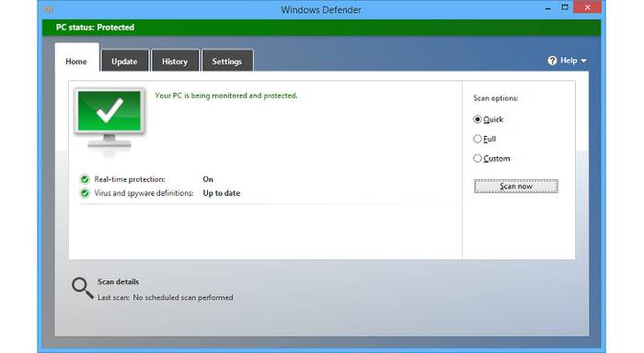Click the 'Scan options:' heading

tap(495, 98)
